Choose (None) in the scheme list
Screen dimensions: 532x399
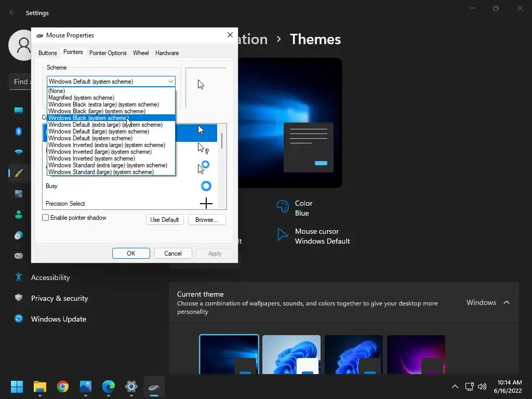coord(111,91)
